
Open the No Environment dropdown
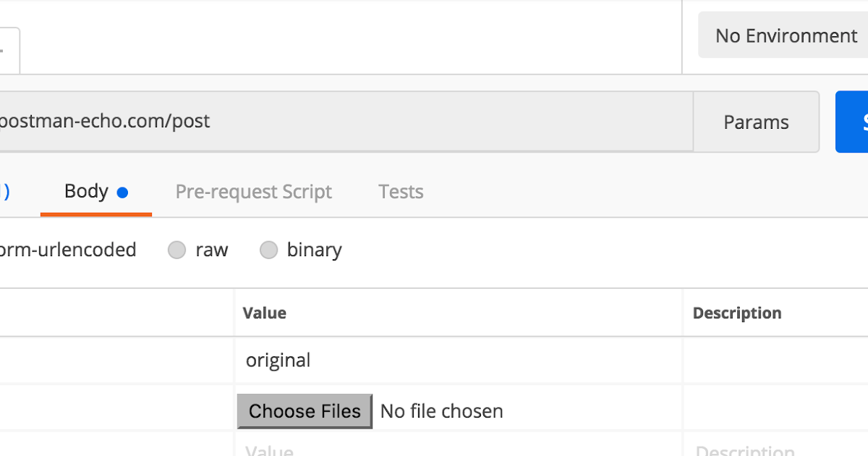pos(784,35)
